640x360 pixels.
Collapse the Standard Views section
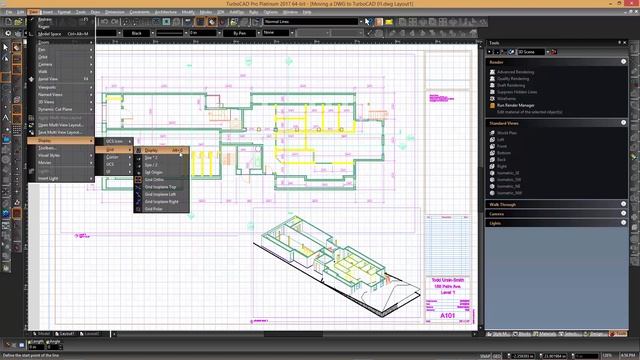point(623,122)
